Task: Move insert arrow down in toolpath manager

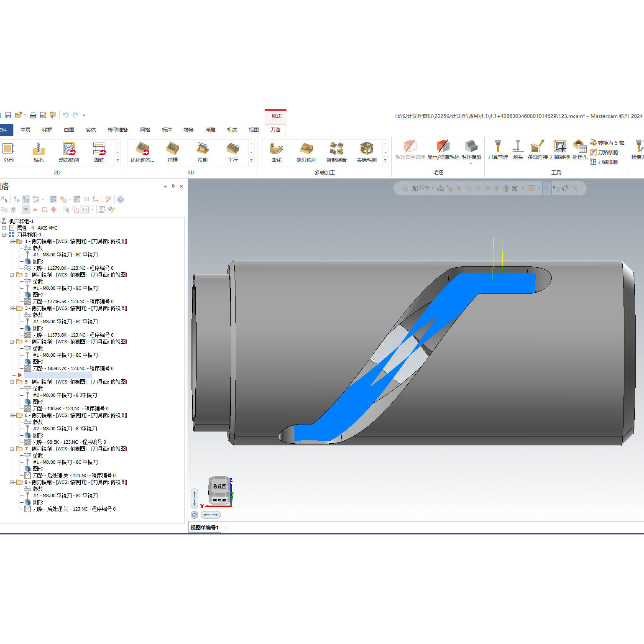Action: (x=26, y=210)
